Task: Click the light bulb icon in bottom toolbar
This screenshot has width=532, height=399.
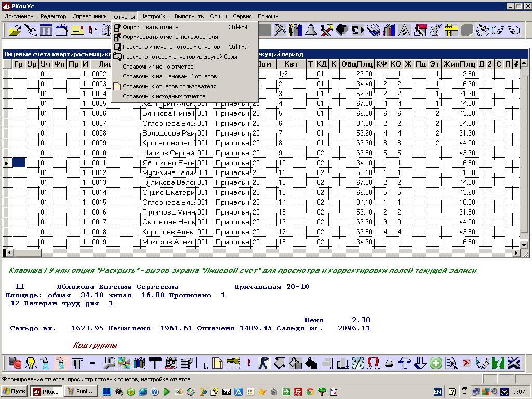Action: [x=30, y=363]
